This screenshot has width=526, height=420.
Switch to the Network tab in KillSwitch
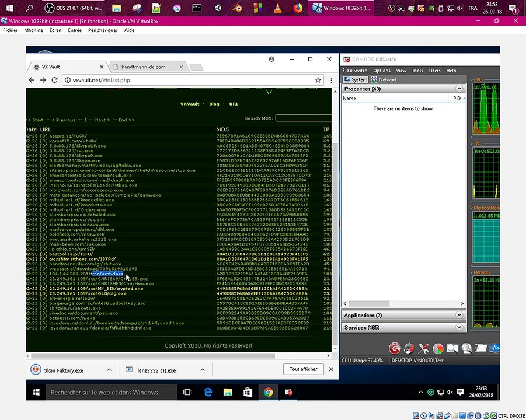[384, 79]
